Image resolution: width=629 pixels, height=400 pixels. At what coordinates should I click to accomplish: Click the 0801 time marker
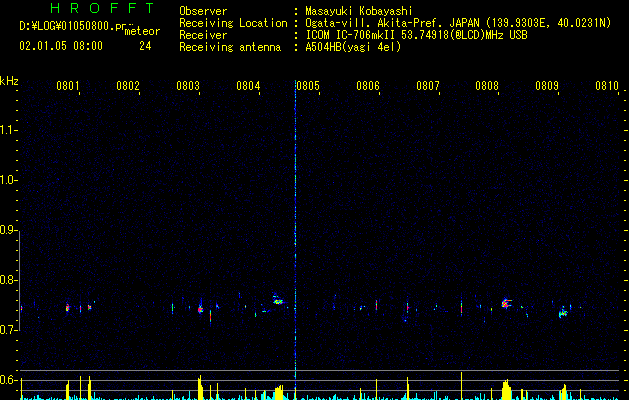(x=67, y=86)
